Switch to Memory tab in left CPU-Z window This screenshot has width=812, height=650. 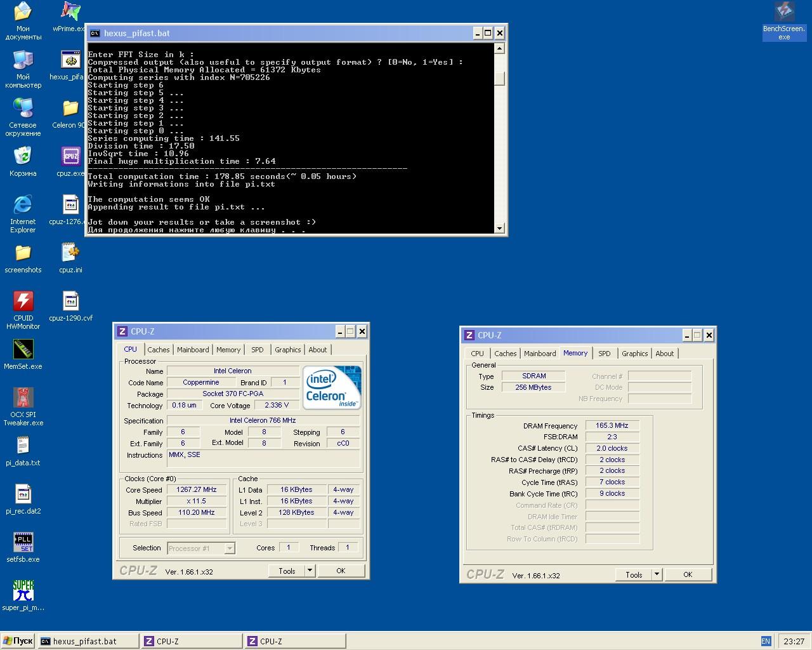click(228, 350)
